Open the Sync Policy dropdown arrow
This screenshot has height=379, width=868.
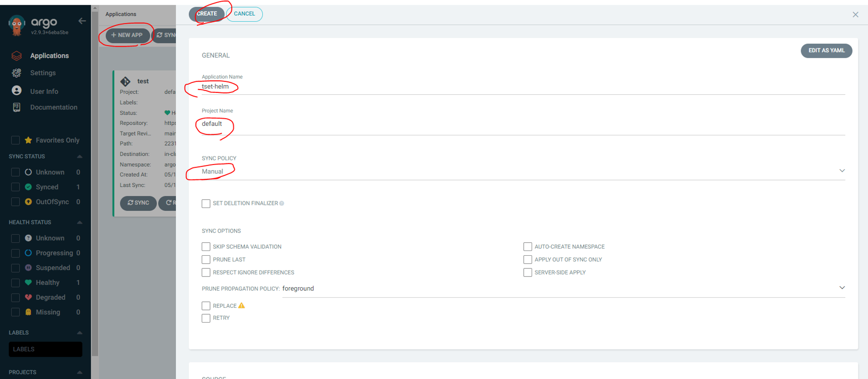842,171
